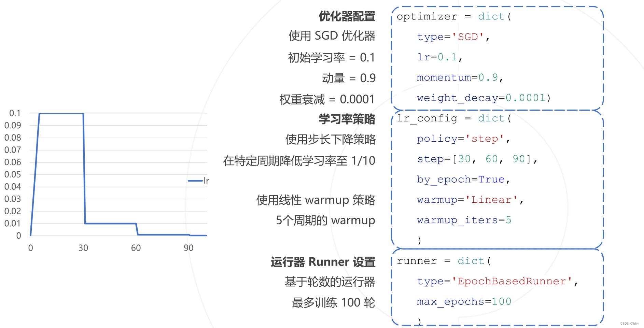Click the code line warmup='Linear'
The height and width of the screenshot is (328, 644).
coord(470,200)
